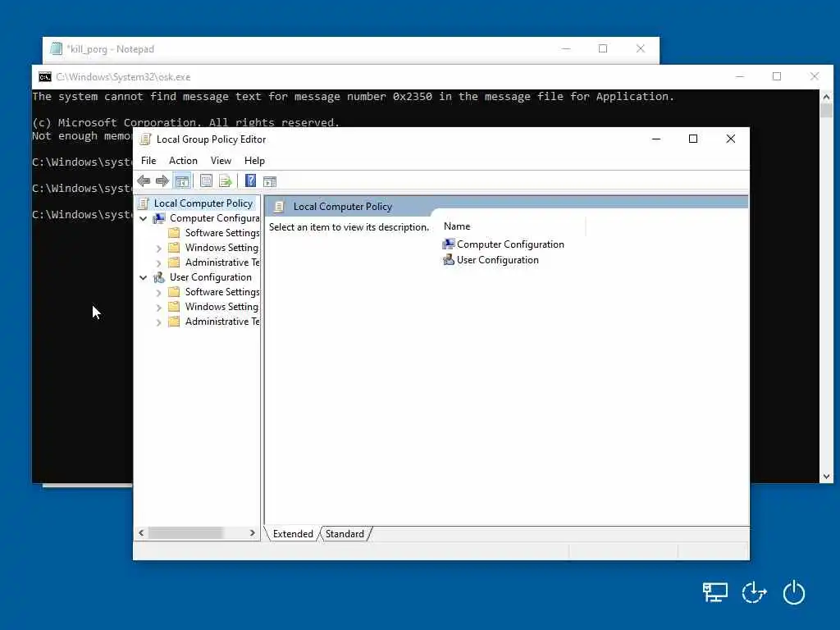Click the tree pane horizontal scrollbar thumb
Viewport: 840px width, 630px height.
(x=185, y=533)
